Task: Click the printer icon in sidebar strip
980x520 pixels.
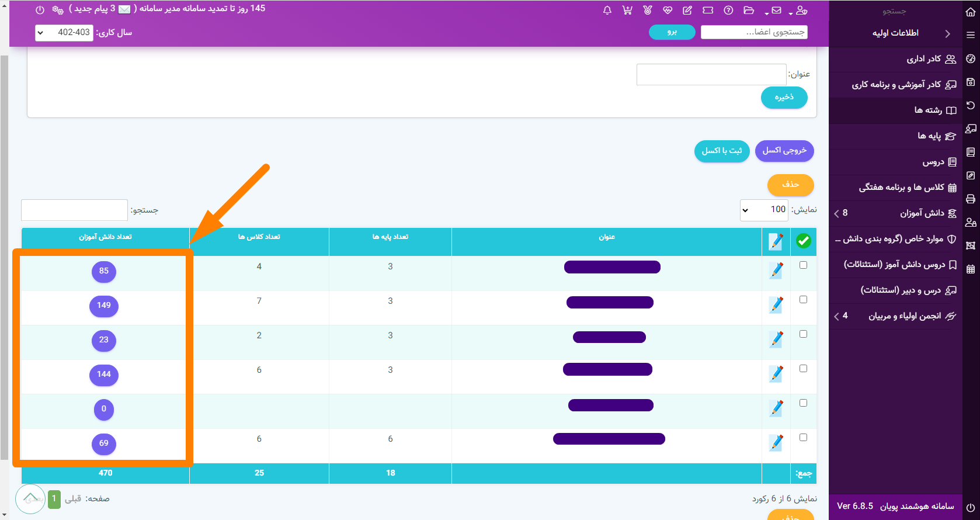Action: (971, 199)
